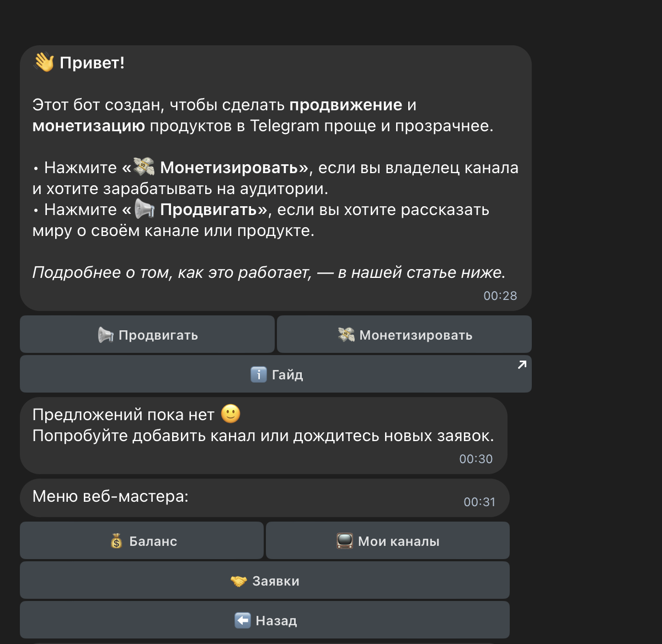Click the handshake icon on Заявки button
662x644 pixels.
[x=239, y=581]
